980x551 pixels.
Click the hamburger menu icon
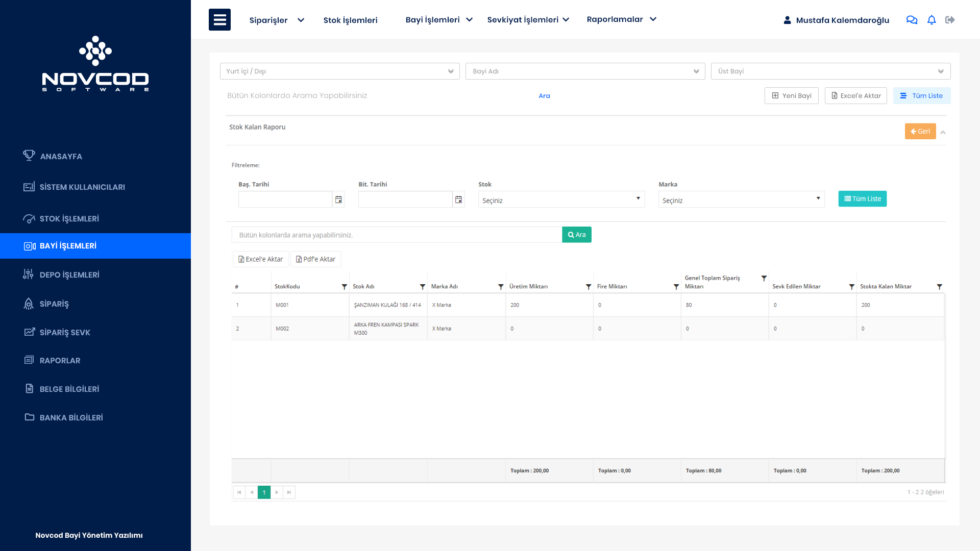tap(219, 20)
